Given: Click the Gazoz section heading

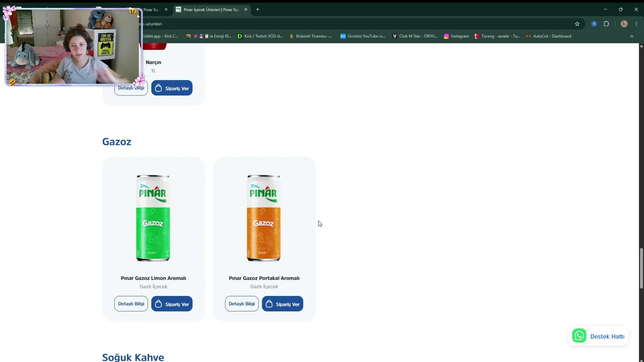Looking at the screenshot, I should [x=117, y=142].
